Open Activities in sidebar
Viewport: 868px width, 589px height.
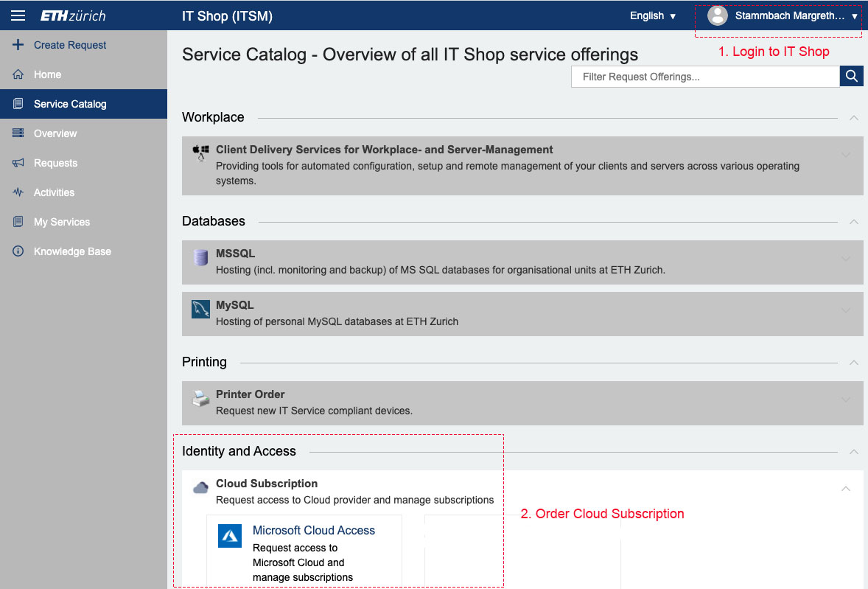pos(83,192)
